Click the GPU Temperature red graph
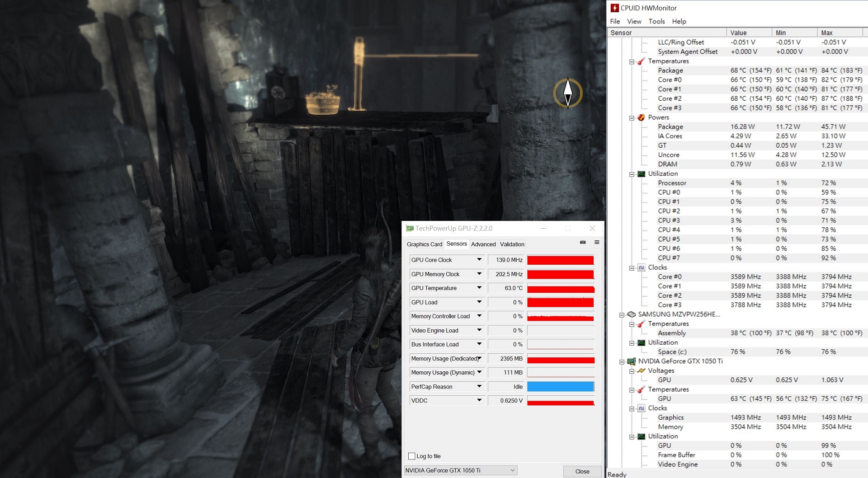The width and height of the screenshot is (868, 478). [561, 288]
